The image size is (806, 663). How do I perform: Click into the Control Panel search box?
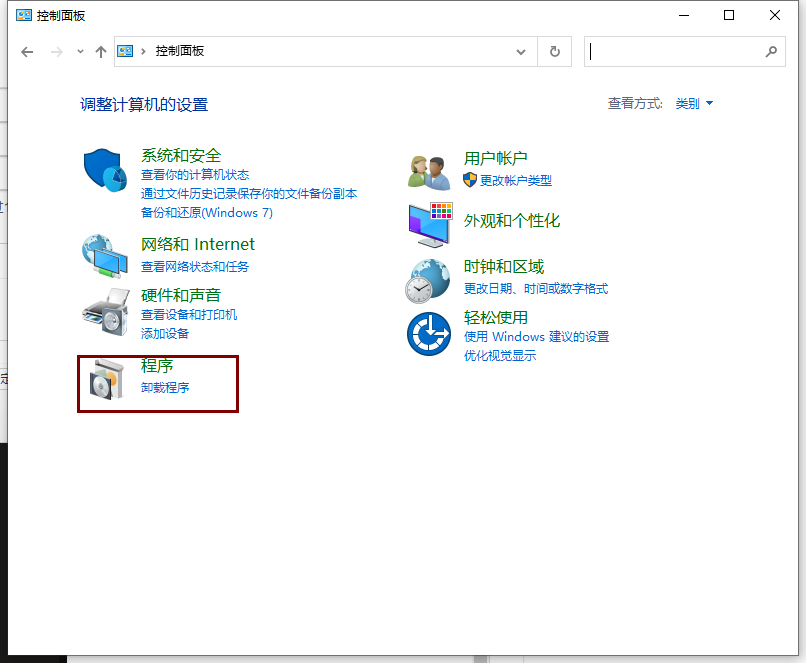[675, 51]
